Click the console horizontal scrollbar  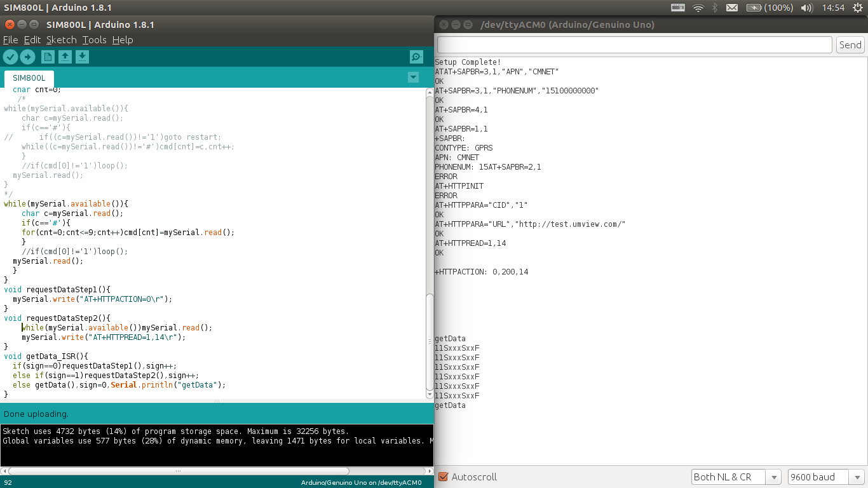178,471
